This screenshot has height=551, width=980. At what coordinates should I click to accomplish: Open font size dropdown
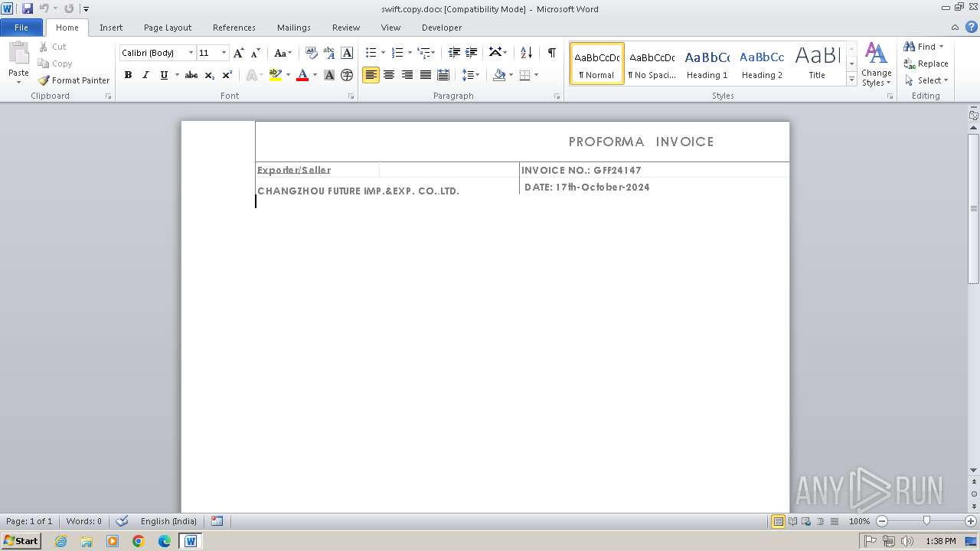tap(224, 53)
